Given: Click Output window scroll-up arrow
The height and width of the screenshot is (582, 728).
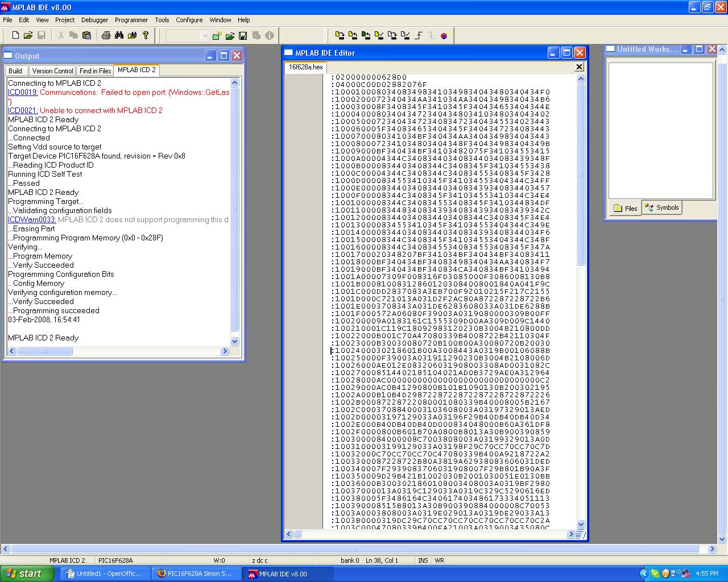Looking at the screenshot, I should (235, 83).
